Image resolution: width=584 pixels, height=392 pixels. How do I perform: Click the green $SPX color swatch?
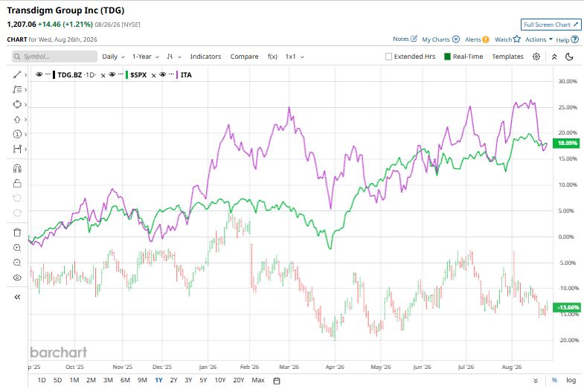[127, 75]
